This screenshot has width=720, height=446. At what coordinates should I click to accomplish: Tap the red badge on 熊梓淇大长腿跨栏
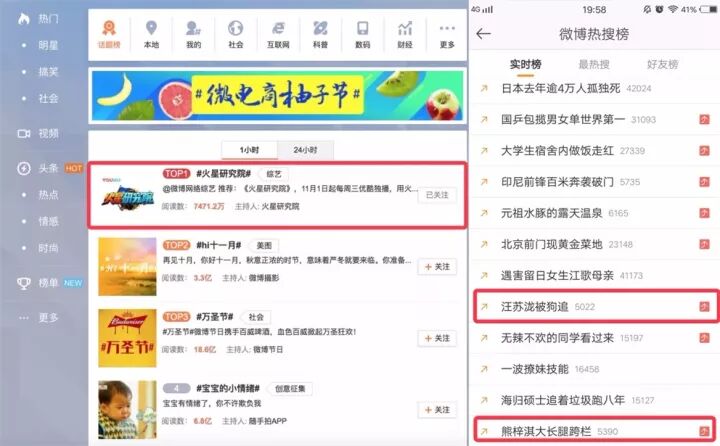pos(704,431)
